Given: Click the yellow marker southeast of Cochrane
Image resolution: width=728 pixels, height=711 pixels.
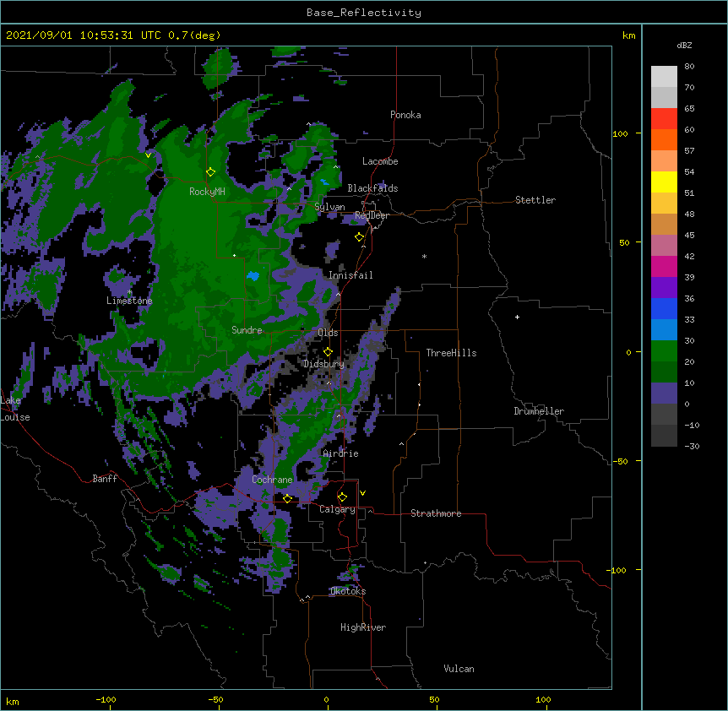Looking at the screenshot, I should click(287, 498).
